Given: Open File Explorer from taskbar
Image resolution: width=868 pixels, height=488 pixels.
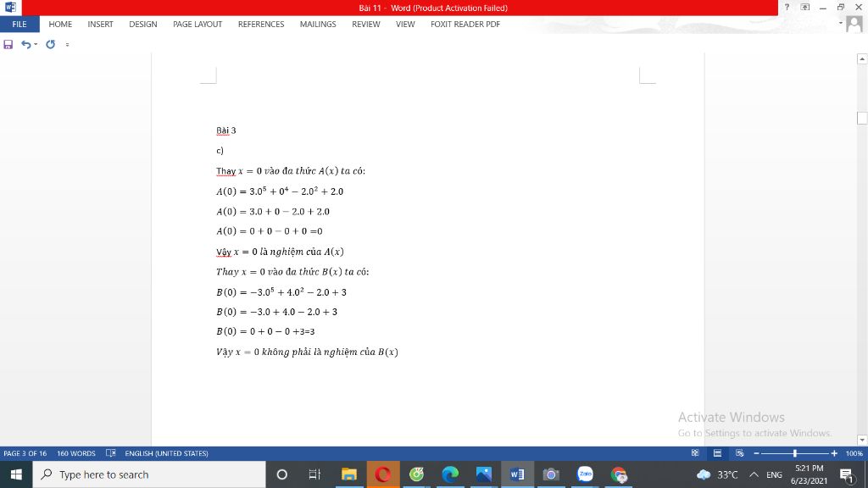Looking at the screenshot, I should tap(348, 474).
